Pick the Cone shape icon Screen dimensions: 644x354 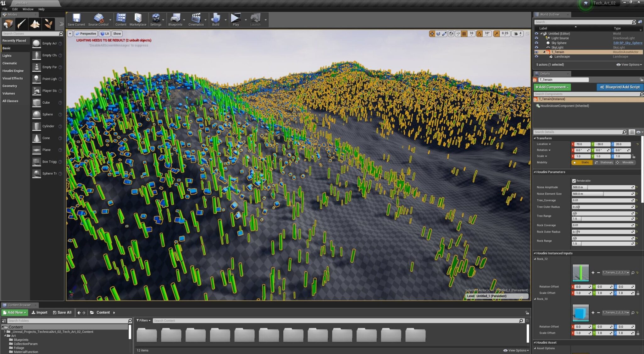pos(36,138)
